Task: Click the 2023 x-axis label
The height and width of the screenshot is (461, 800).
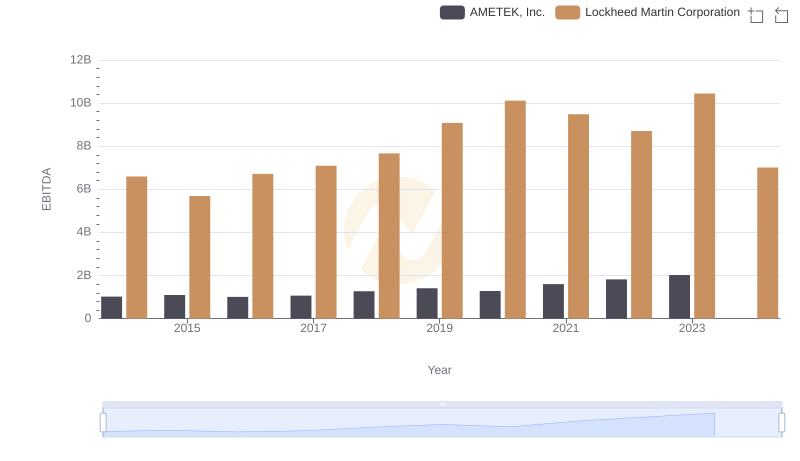Action: coord(692,328)
